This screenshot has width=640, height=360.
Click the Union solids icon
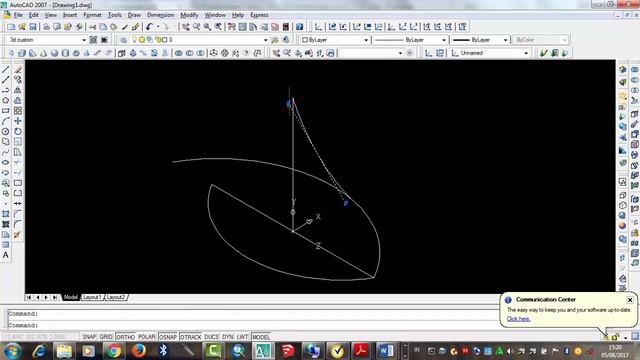[x=179, y=53]
